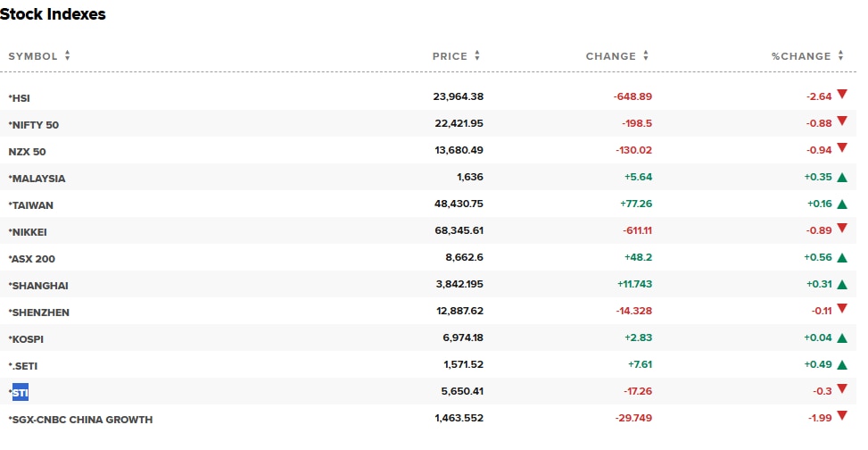
Task: Click the %CHANGE column header label
Action: pos(801,56)
